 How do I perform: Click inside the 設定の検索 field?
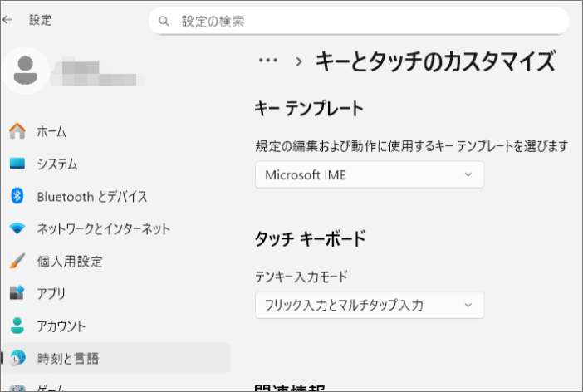tap(359, 22)
